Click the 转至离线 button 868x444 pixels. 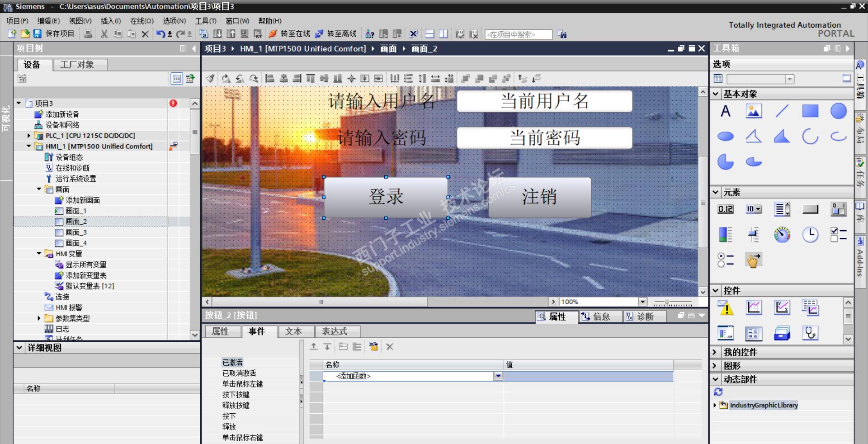[336, 34]
